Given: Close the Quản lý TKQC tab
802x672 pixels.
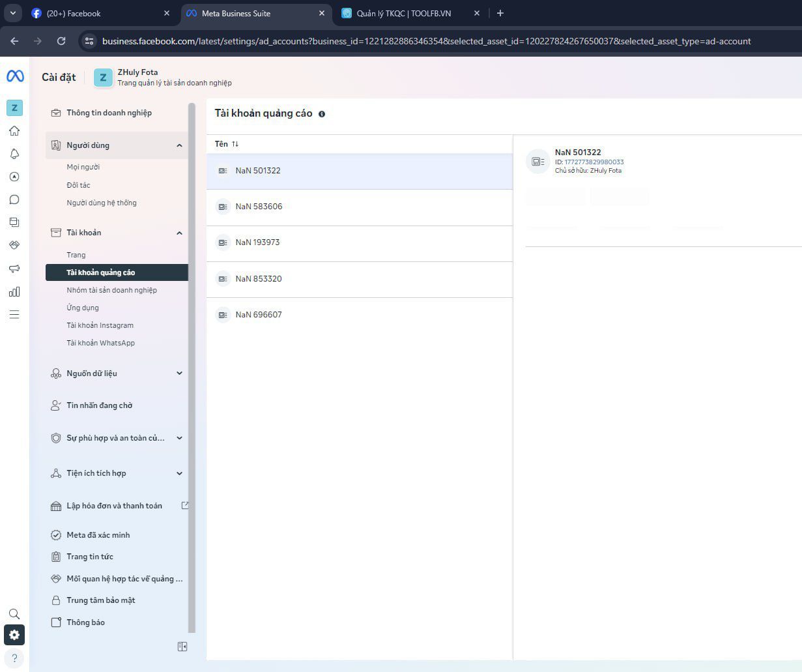Looking at the screenshot, I should point(476,13).
